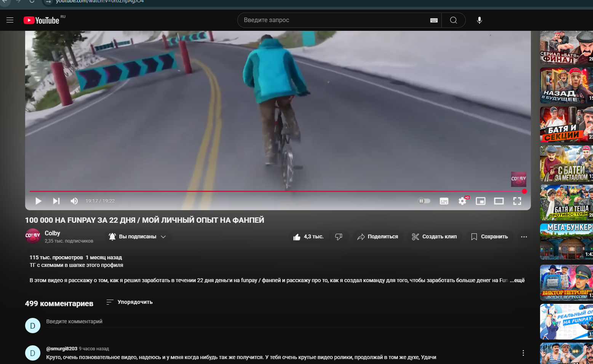Click the 499 комментариев heading
The width and height of the screenshot is (593, 364).
coord(59,303)
